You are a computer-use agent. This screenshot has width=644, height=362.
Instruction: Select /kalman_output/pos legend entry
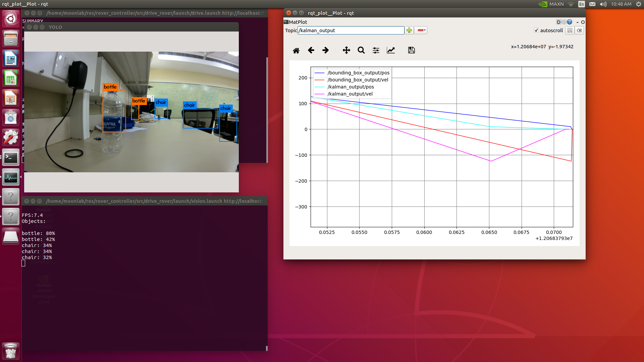(351, 87)
